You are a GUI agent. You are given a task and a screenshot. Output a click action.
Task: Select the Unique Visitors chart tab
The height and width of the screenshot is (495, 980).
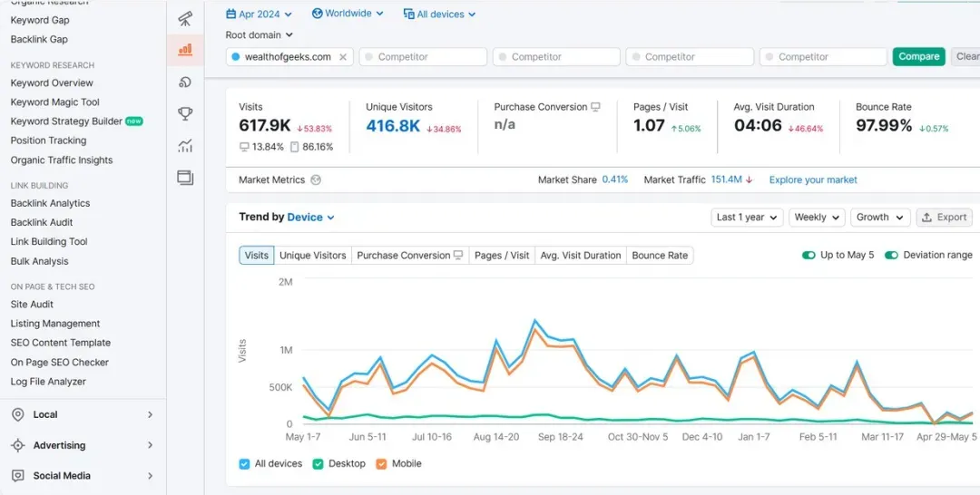(312, 256)
